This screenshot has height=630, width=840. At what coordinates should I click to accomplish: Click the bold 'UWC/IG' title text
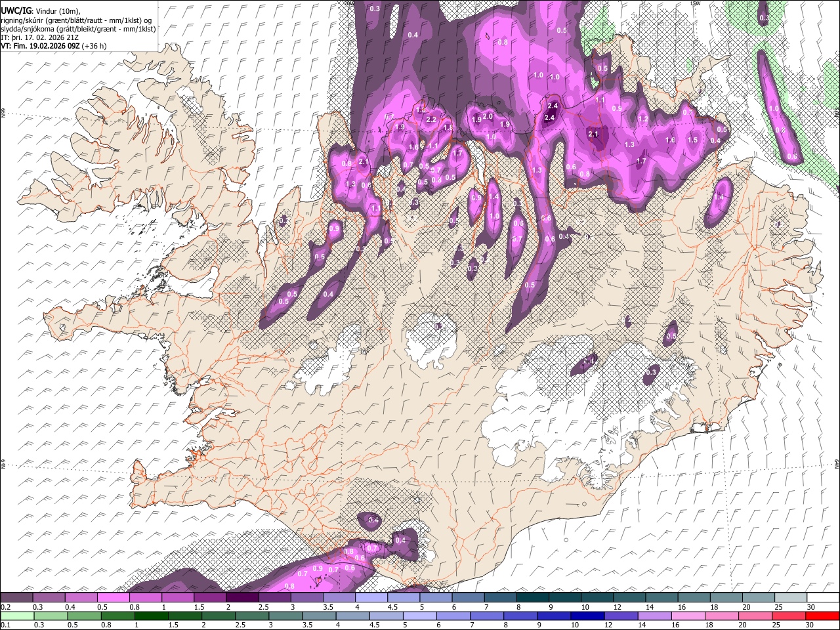16,10
